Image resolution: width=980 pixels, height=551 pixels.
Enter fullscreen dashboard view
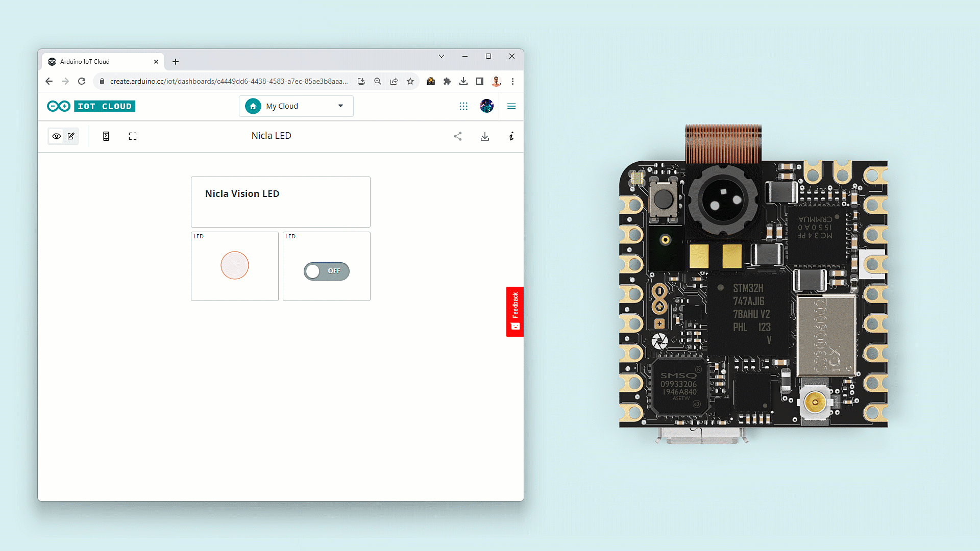point(132,136)
